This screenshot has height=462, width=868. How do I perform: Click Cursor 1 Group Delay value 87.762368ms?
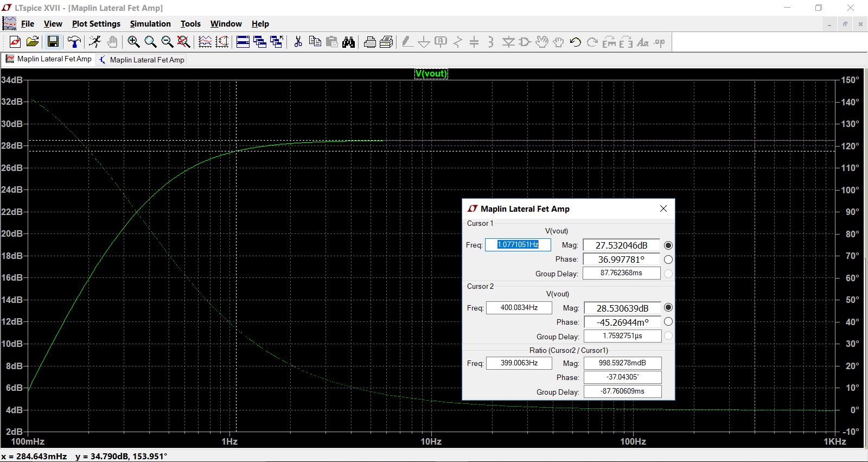(622, 273)
